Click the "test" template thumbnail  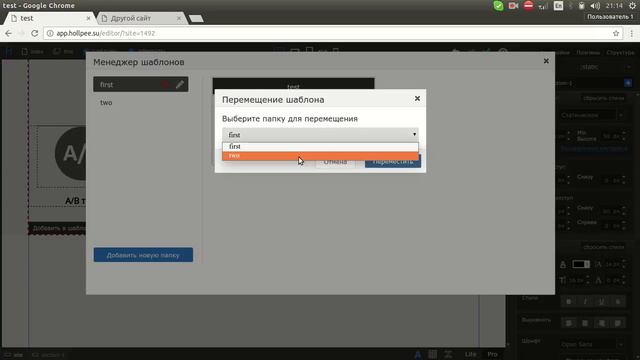[293, 84]
